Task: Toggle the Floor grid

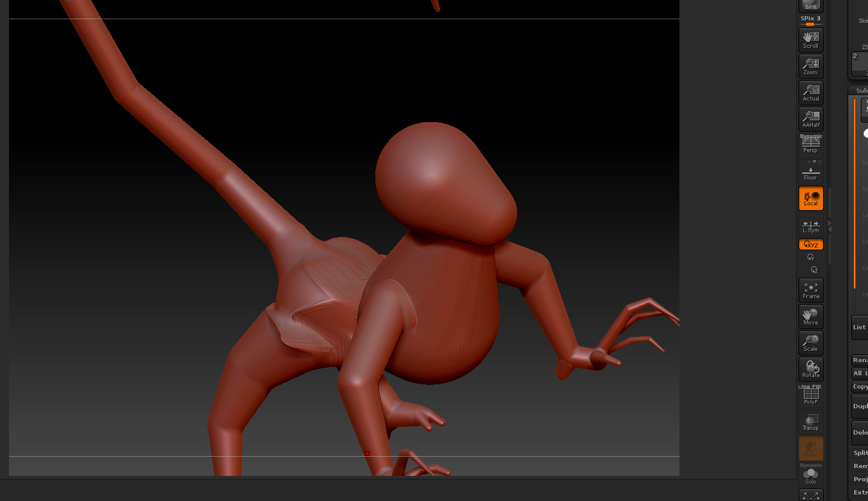Action: 811,172
